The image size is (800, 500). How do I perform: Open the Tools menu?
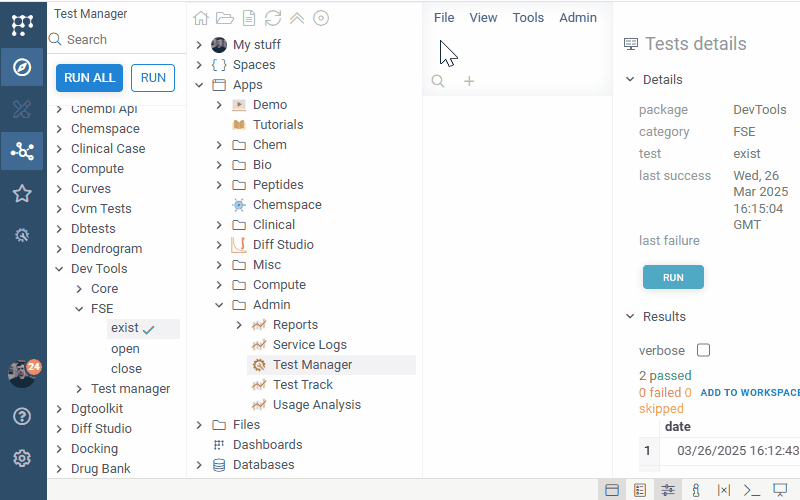coord(528,18)
